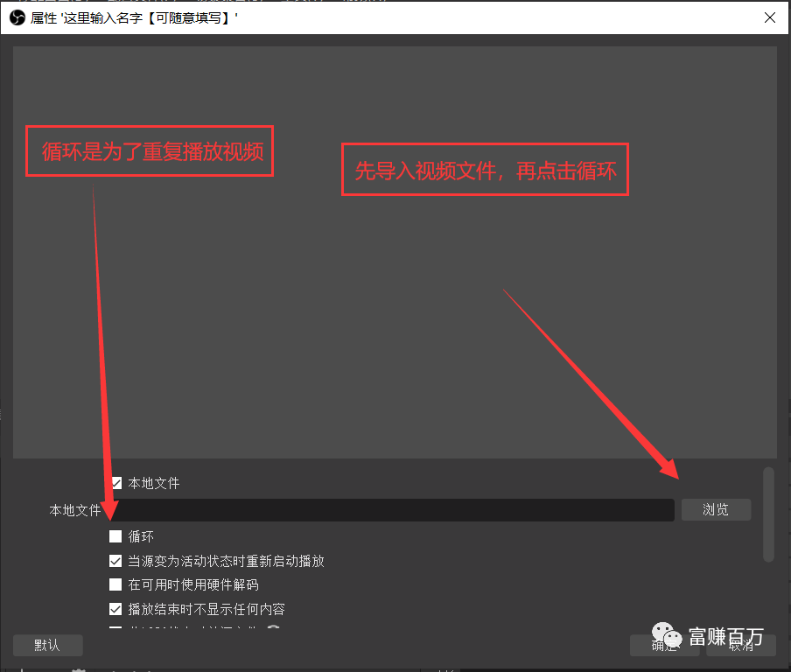This screenshot has height=672, width=791.
Task: Enable 在可用时使用硬件解码 option
Action: click(x=115, y=584)
